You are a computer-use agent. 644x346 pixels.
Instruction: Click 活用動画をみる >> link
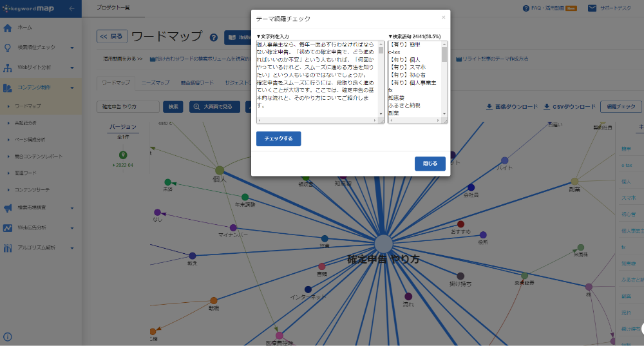[122, 59]
